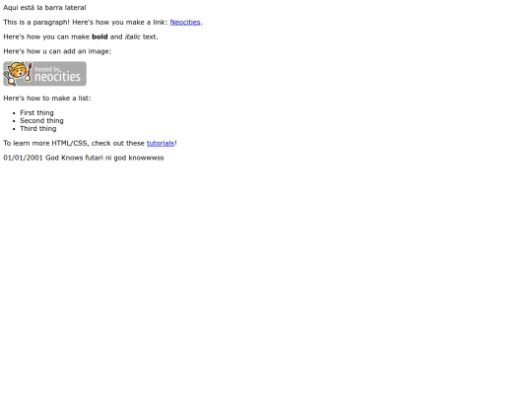Click the cat mascot in the badge
This screenshot has height=399, width=532.
(18, 74)
